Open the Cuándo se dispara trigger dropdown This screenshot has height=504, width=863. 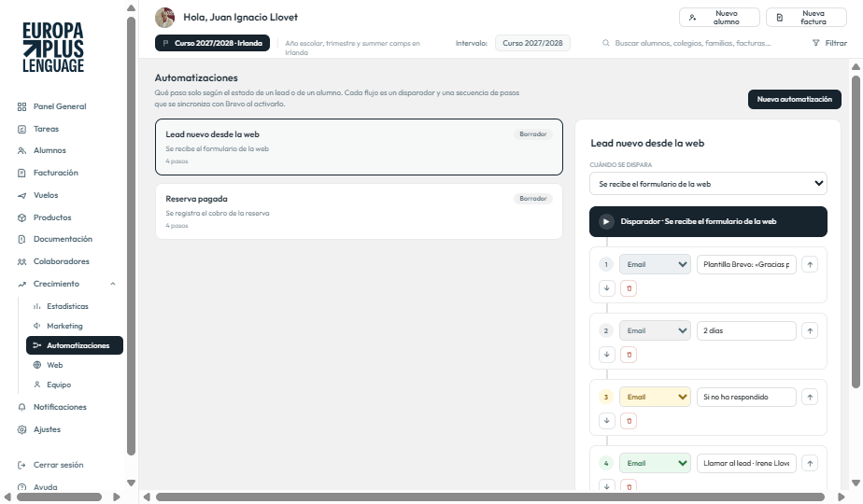[x=708, y=184]
